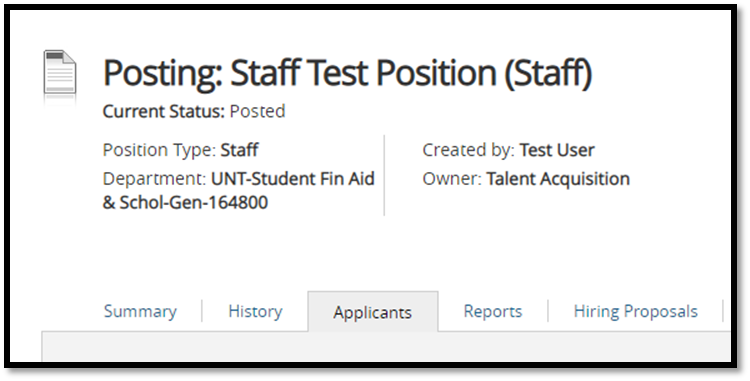Select the UNT-Student Fin Aid department value
The width and height of the screenshot is (750, 381).
(239, 190)
